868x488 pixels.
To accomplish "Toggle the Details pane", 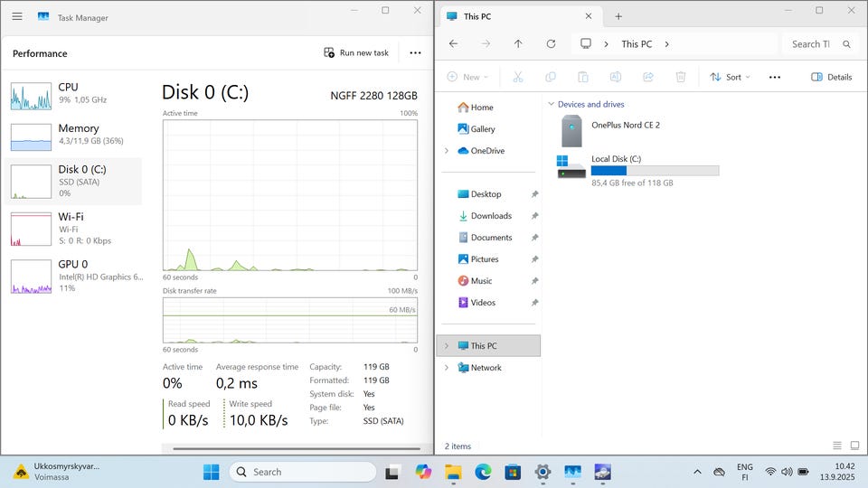I will [832, 77].
